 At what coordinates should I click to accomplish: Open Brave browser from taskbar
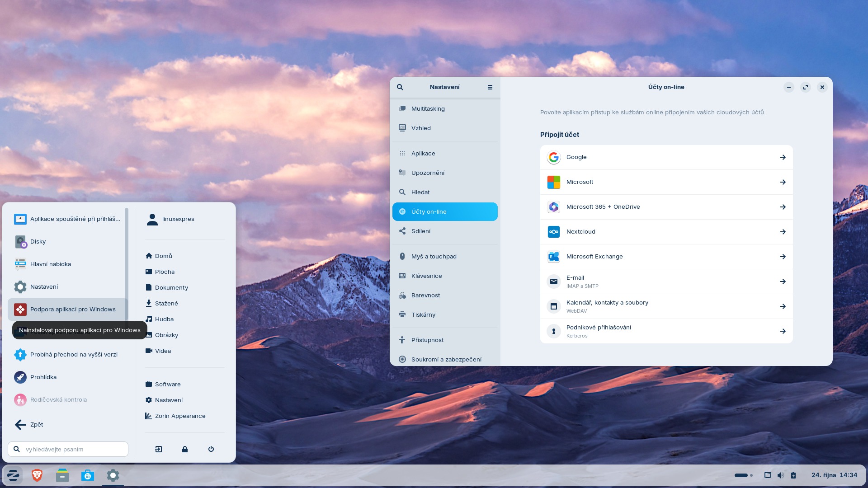click(x=37, y=475)
